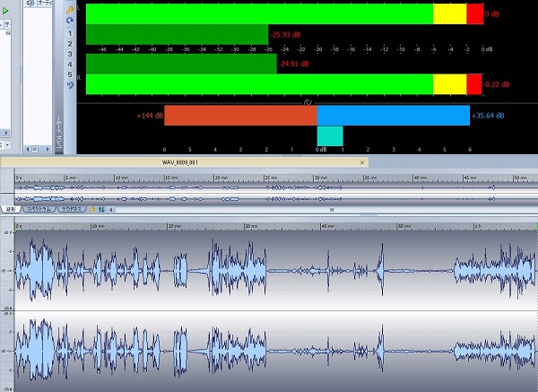
Task: Select meter preset 1
Action: click(70, 33)
